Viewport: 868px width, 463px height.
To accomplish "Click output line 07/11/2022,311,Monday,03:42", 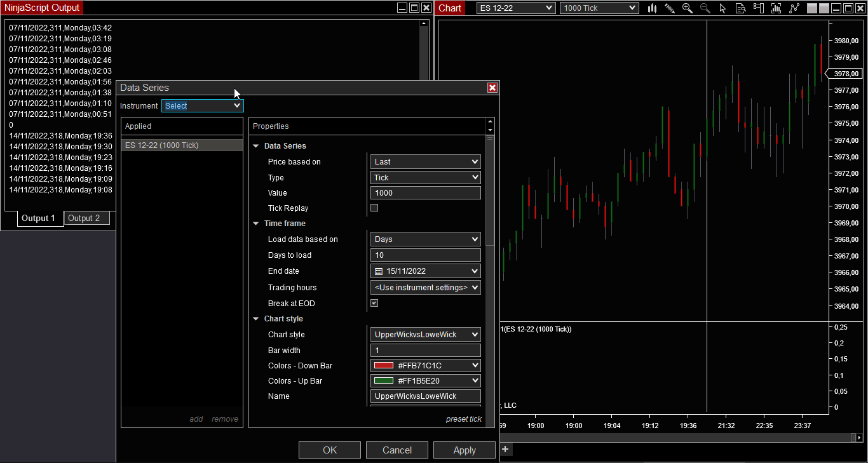I will pyautogui.click(x=60, y=28).
